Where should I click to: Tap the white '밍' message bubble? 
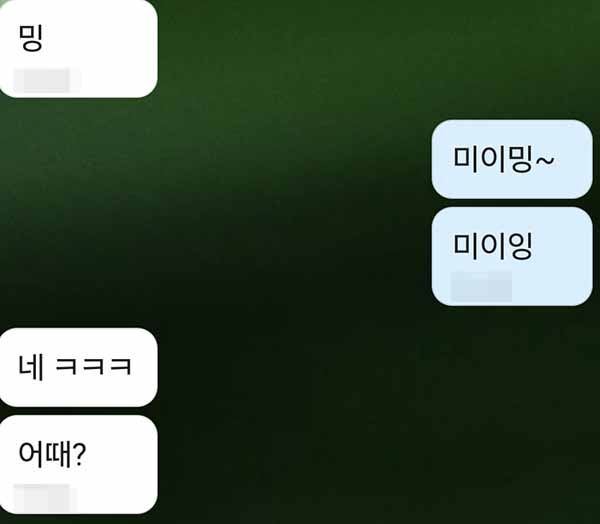click(x=78, y=48)
